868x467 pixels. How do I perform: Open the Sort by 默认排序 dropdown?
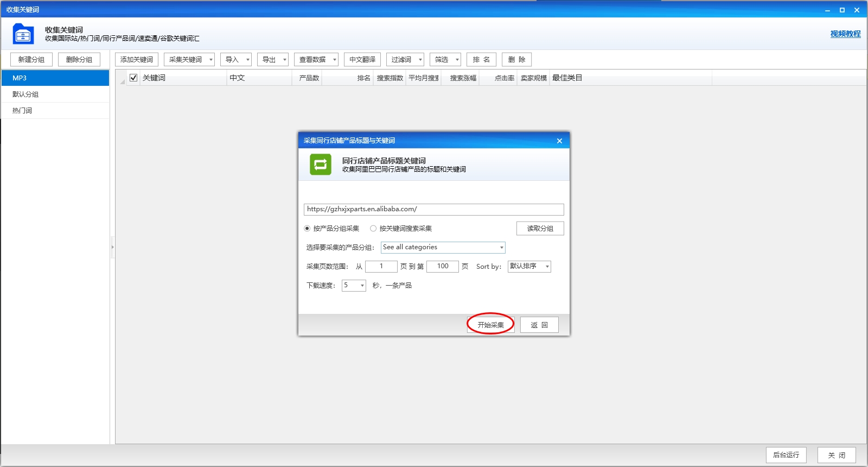pyautogui.click(x=529, y=266)
